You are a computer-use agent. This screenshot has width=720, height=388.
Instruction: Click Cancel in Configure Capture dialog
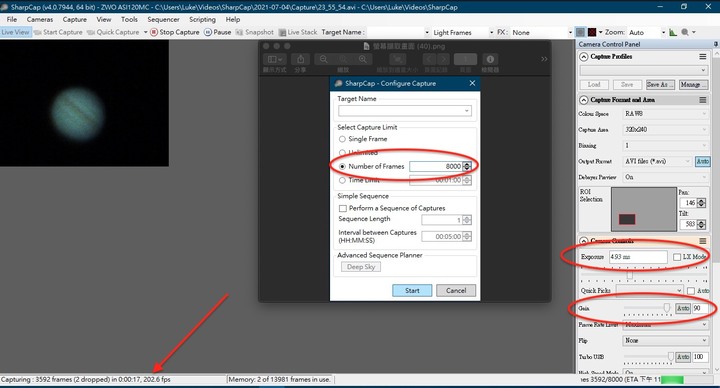coord(456,291)
